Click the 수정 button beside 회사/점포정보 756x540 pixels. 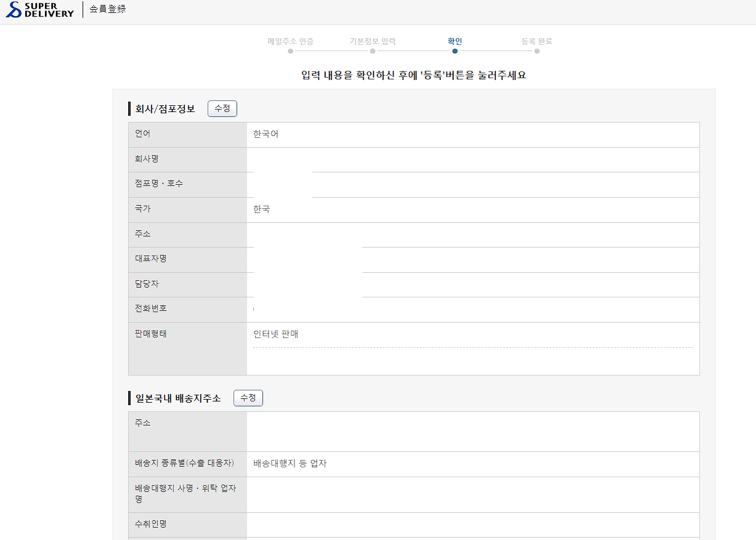tap(222, 108)
